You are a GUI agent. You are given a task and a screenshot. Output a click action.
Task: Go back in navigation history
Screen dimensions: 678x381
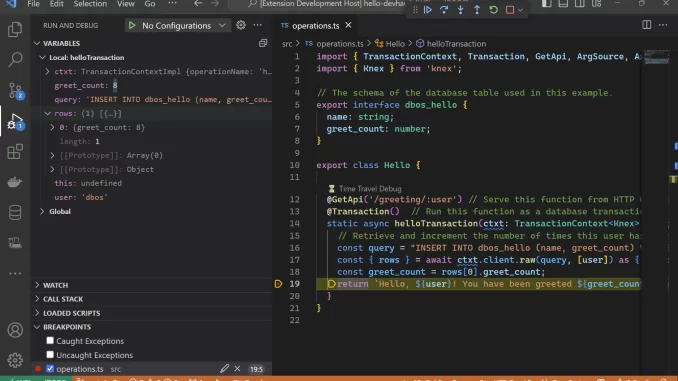pos(198,4)
